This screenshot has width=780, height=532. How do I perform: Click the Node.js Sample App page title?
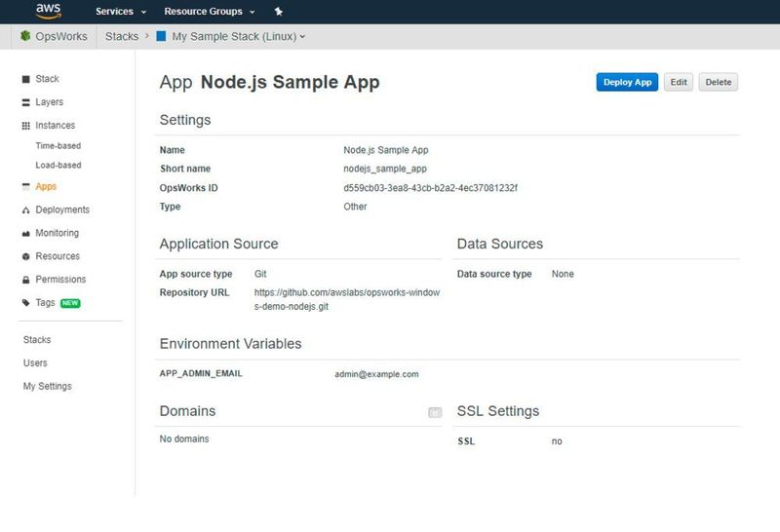pos(290,82)
